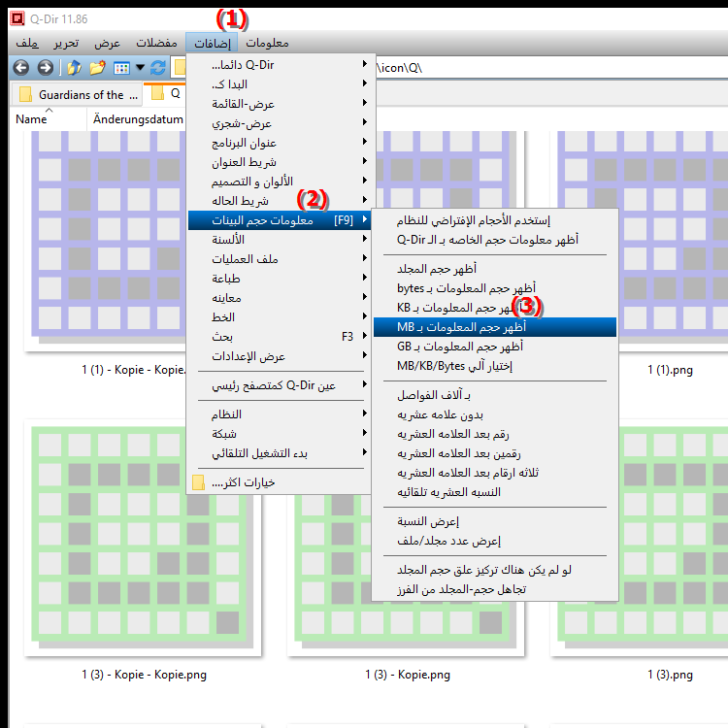This screenshot has width=728, height=728.
Task: Open the طباعة submenu
Action: (x=279, y=279)
